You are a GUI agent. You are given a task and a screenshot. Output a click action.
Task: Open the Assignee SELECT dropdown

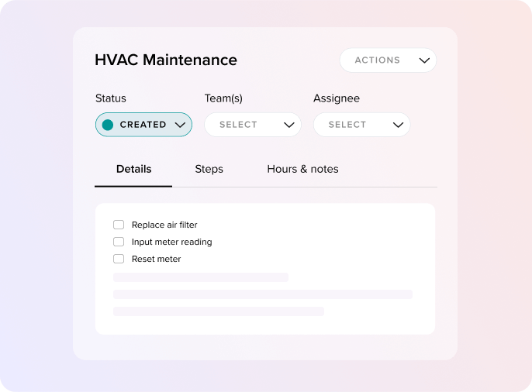[x=347, y=125]
